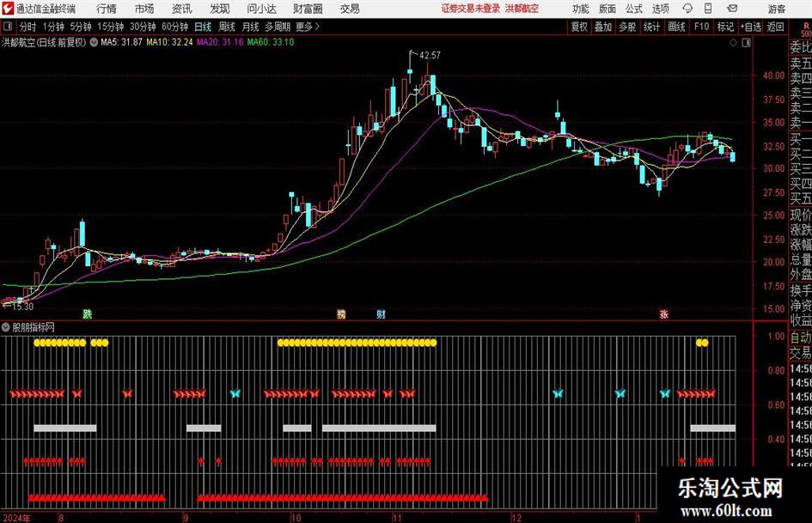Image resolution: width=812 pixels, height=523 pixels.
Task: Switch to the 15分钟 period
Action: coord(111,27)
